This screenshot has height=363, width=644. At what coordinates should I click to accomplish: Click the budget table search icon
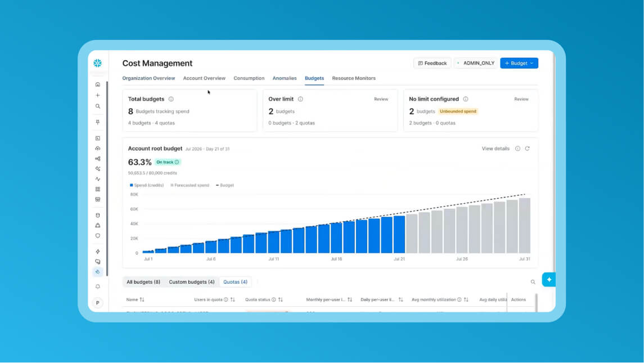pyautogui.click(x=533, y=282)
